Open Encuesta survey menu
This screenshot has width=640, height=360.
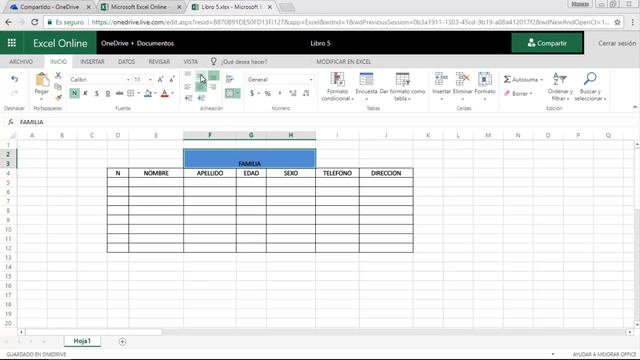[x=366, y=87]
